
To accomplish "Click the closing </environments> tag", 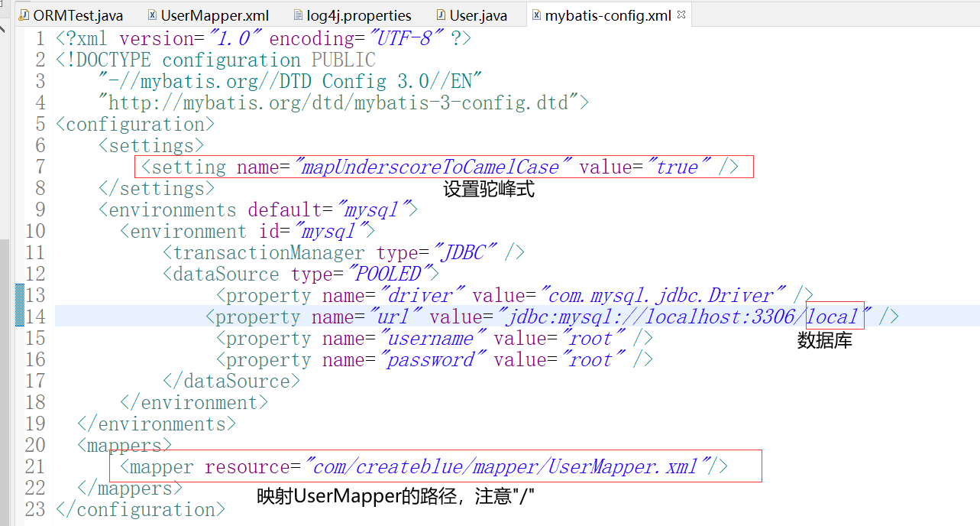I will point(157,424).
